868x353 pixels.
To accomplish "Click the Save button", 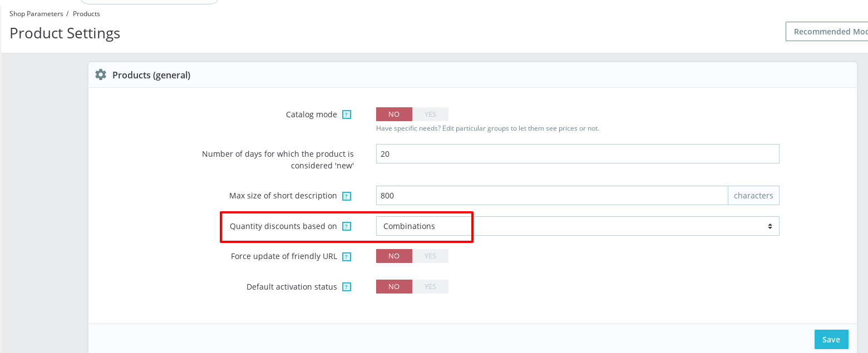I will pos(831,340).
